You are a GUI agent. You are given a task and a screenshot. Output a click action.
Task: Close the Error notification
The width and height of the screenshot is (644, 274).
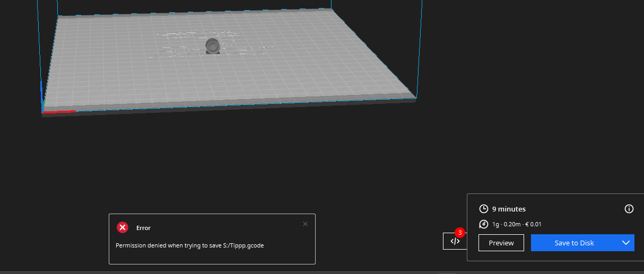coord(305,224)
